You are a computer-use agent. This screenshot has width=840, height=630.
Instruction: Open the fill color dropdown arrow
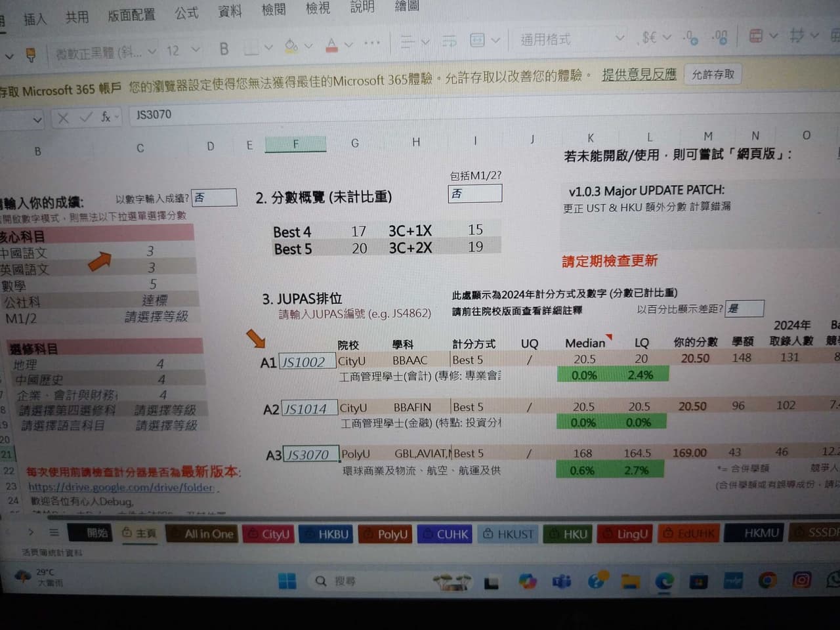(308, 46)
